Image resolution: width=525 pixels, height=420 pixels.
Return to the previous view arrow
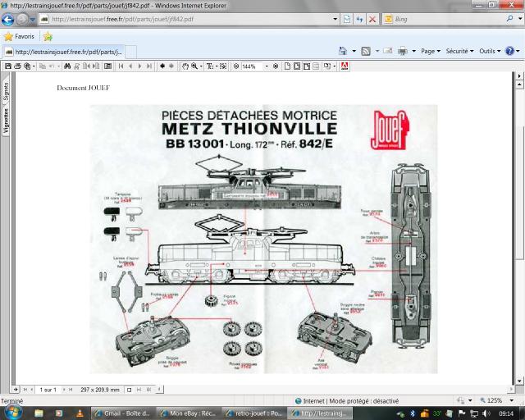point(162,66)
